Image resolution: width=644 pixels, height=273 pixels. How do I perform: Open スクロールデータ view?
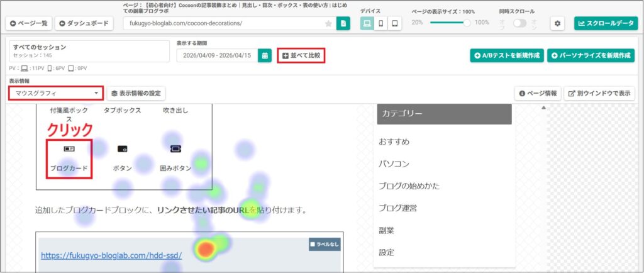tap(606, 23)
